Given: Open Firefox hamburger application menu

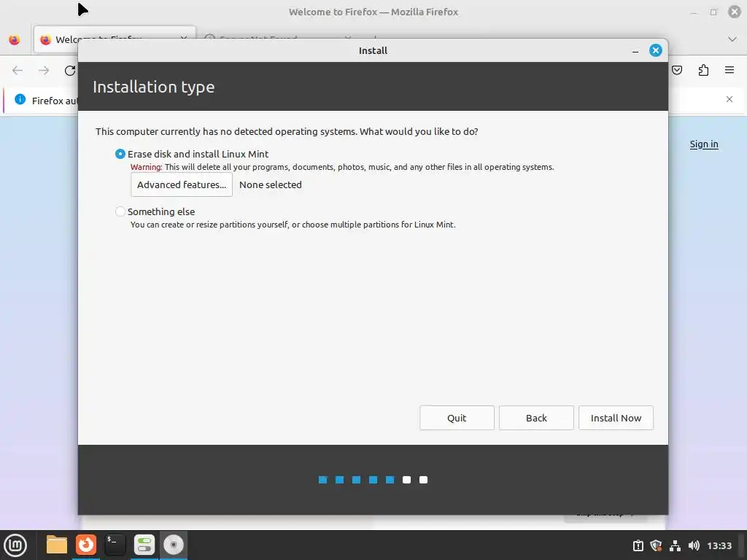Looking at the screenshot, I should [x=729, y=71].
